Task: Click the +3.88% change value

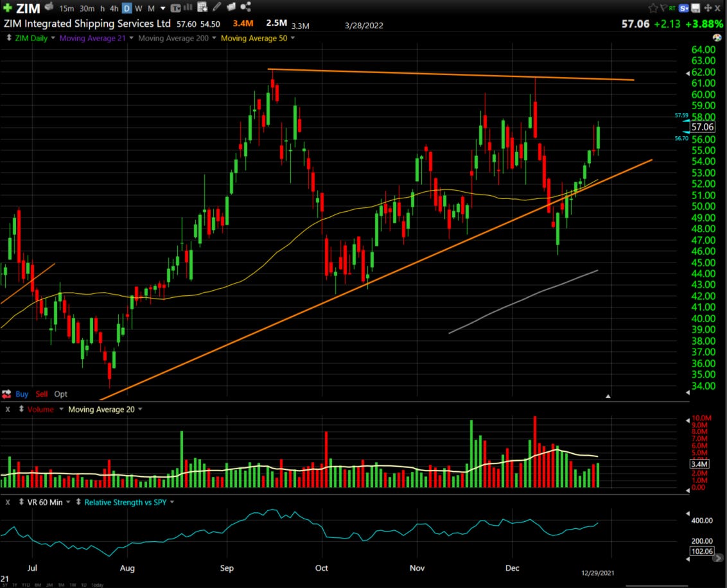Action: [705, 24]
